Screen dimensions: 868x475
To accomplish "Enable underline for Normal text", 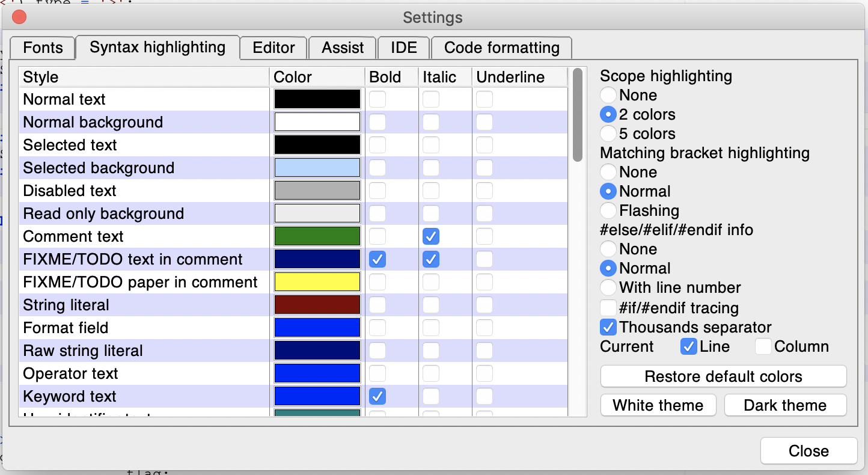I will 484,99.
